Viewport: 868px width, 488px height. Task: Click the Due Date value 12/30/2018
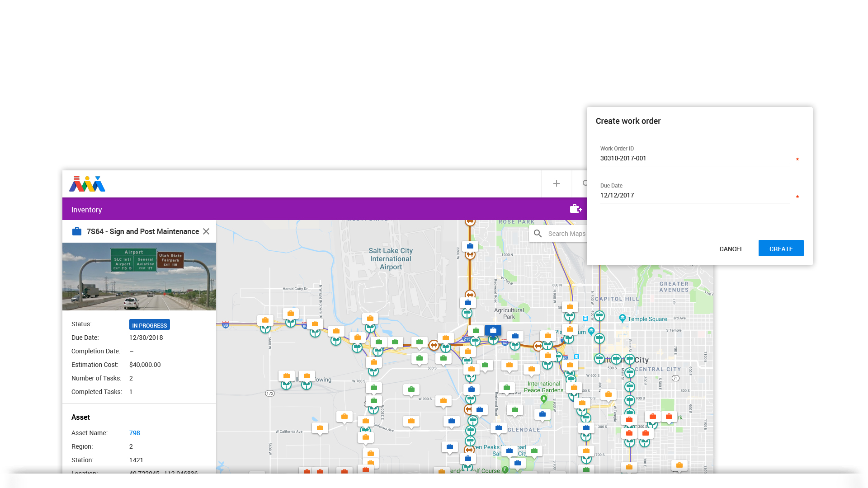pyautogui.click(x=146, y=338)
